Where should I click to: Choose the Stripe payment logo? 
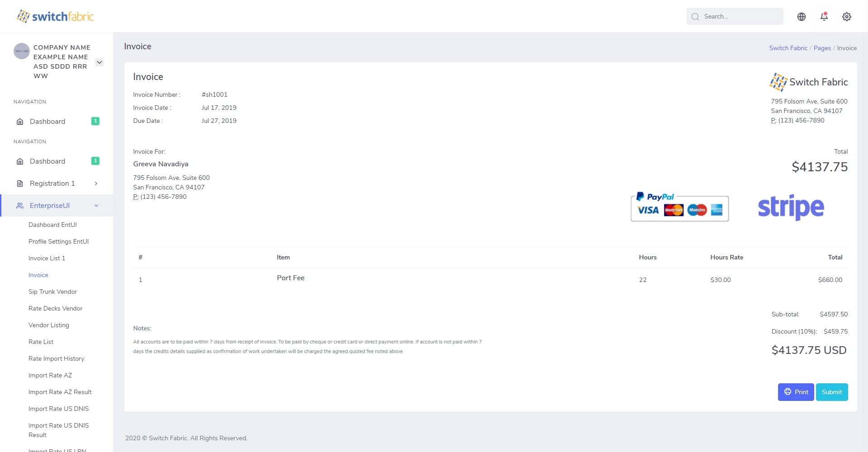(791, 207)
